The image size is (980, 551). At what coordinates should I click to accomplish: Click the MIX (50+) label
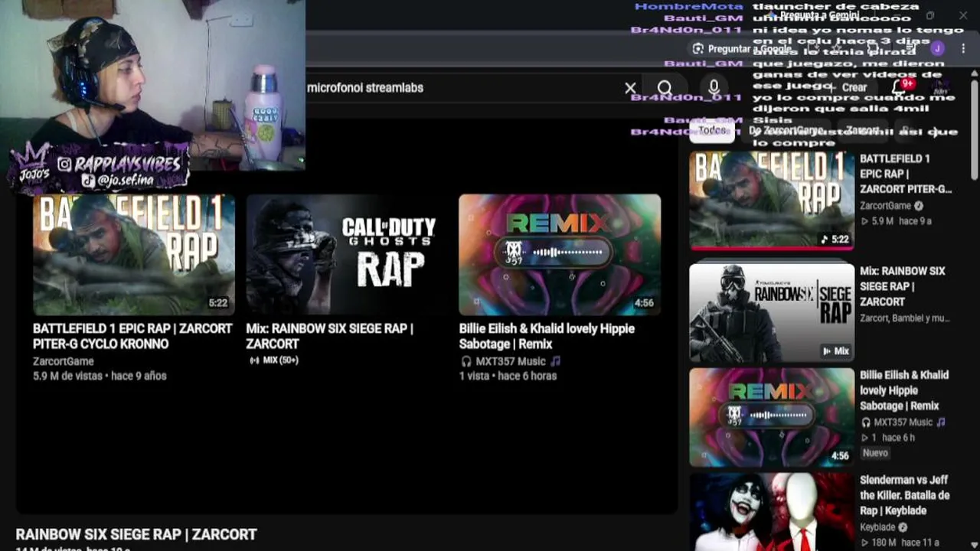pyautogui.click(x=274, y=360)
